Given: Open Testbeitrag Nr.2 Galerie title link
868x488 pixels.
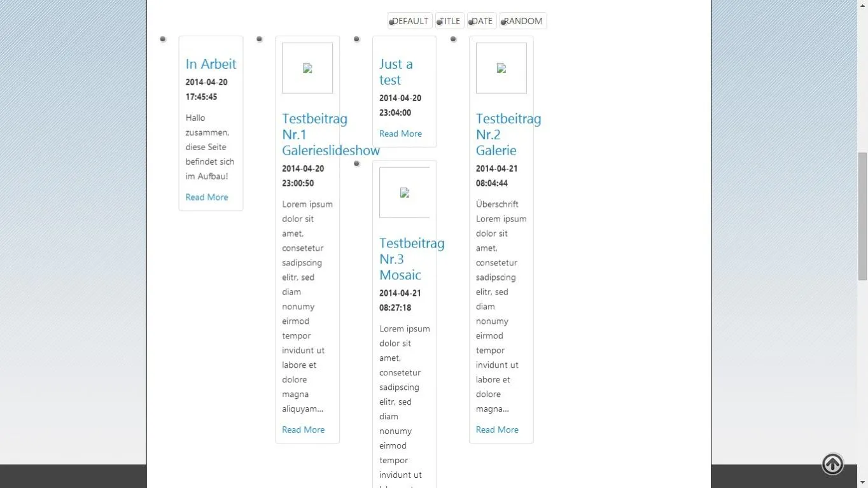Looking at the screenshot, I should coord(508,134).
